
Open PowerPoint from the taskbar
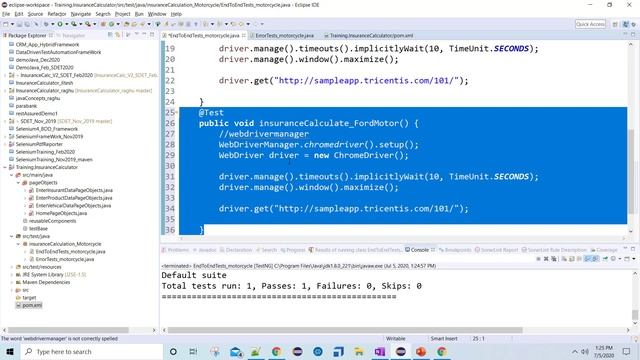[x=421, y=351]
